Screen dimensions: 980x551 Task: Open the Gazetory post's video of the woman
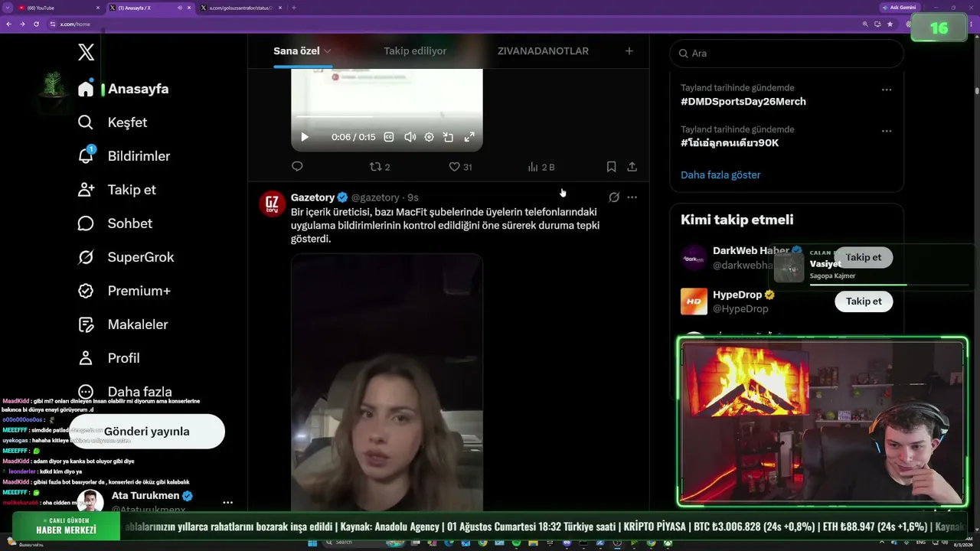click(x=387, y=383)
